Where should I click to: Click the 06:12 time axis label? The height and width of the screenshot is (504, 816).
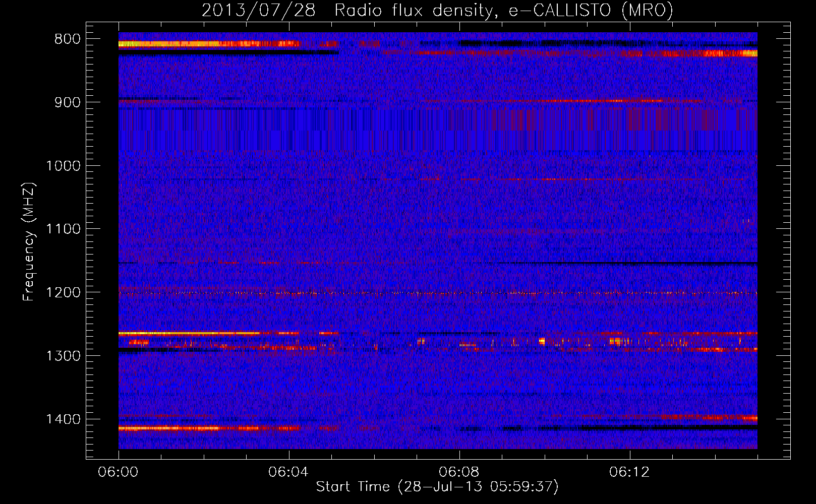point(629,472)
